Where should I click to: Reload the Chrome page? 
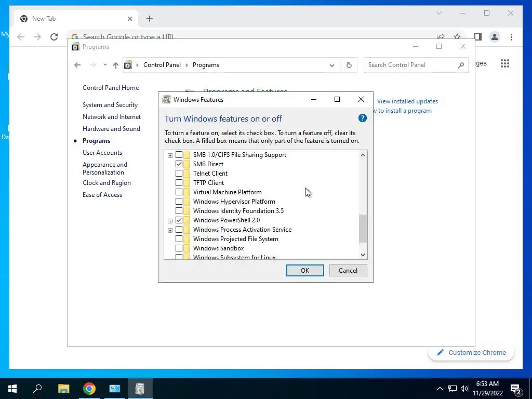pyautogui.click(x=54, y=37)
